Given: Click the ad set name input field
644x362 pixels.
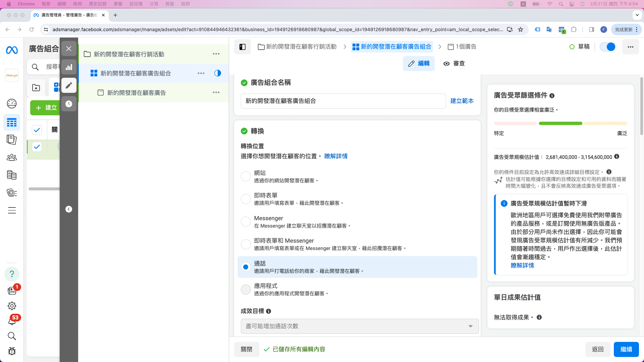Looking at the screenshot, I should coord(343,101).
